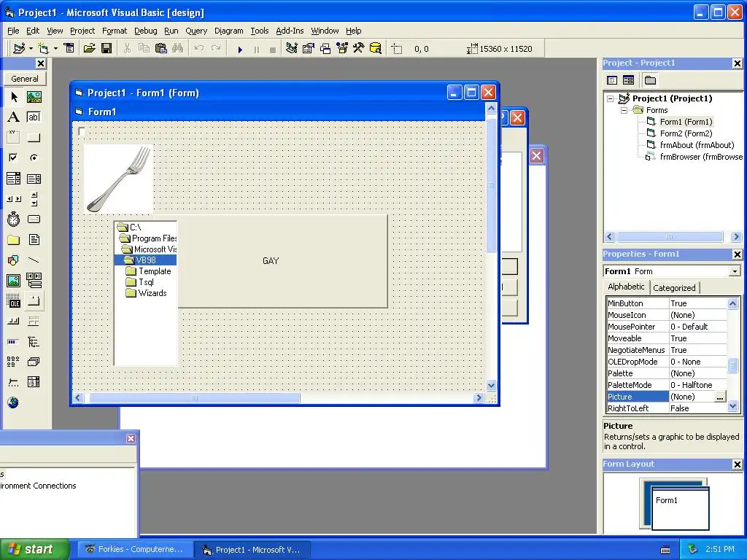Start the program with the Run arrow
Viewport: 747px width, 560px height.
240,49
